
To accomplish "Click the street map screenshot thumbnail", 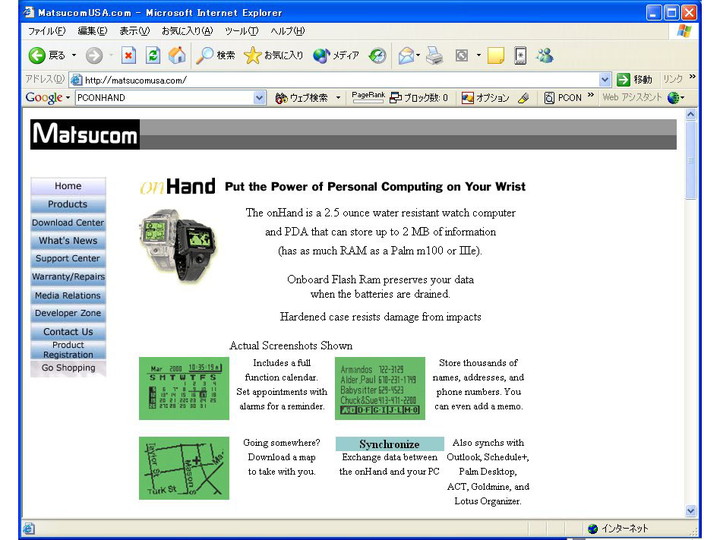I will coord(184,468).
